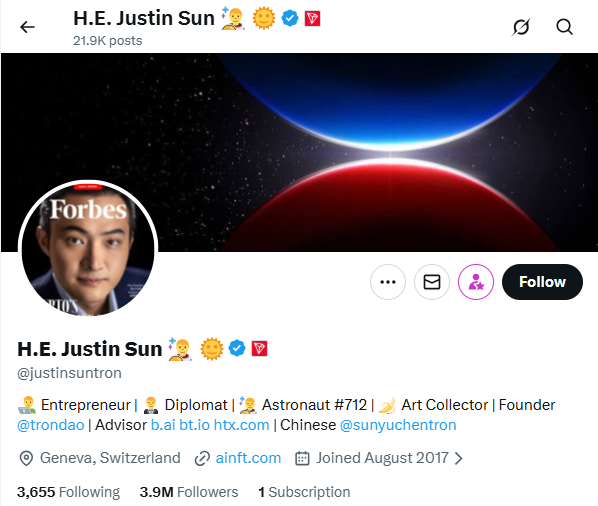Click the purple subscribe person-star icon
Image resolution: width=598 pixels, height=506 pixels.
[x=476, y=282]
